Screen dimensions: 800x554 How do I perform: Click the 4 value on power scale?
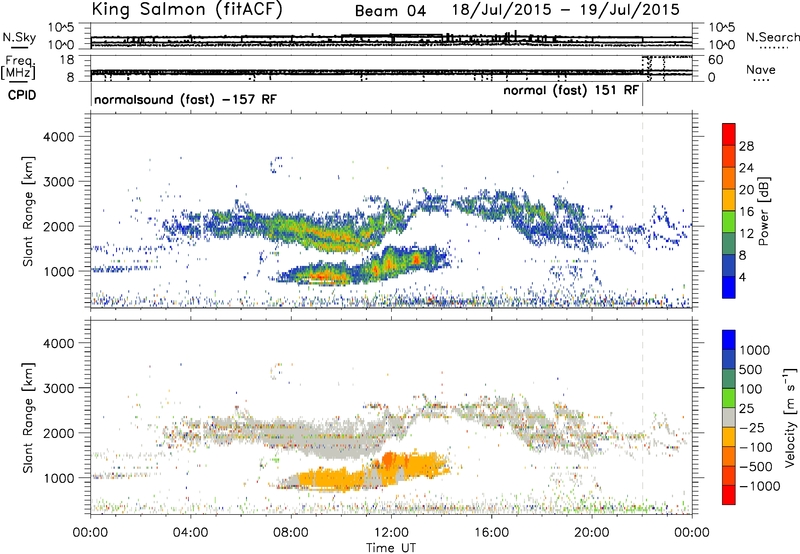(742, 278)
